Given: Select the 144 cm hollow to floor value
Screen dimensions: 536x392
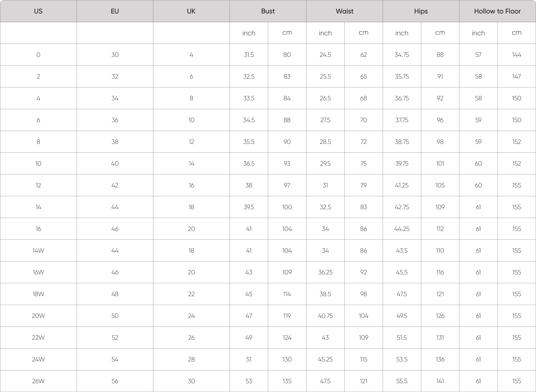Looking at the screenshot, I should click(517, 55).
